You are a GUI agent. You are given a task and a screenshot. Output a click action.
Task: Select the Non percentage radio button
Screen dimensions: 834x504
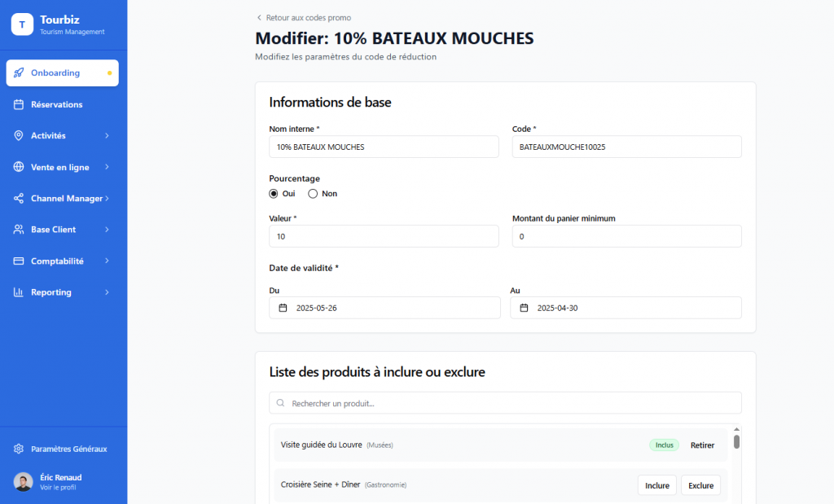(313, 194)
